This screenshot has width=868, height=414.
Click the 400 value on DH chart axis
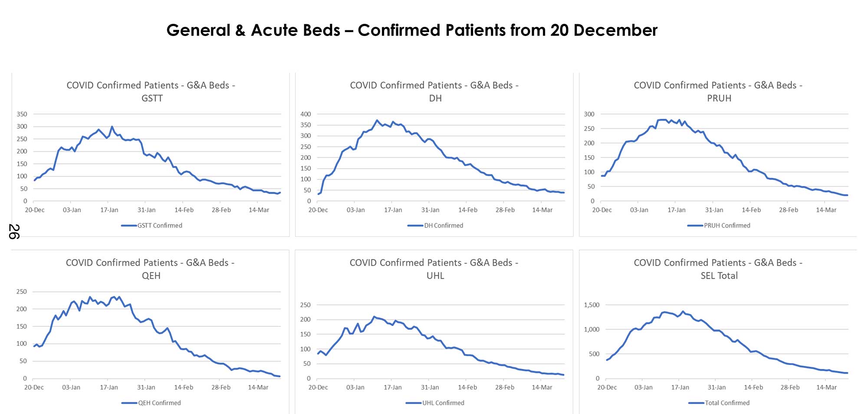click(x=306, y=114)
